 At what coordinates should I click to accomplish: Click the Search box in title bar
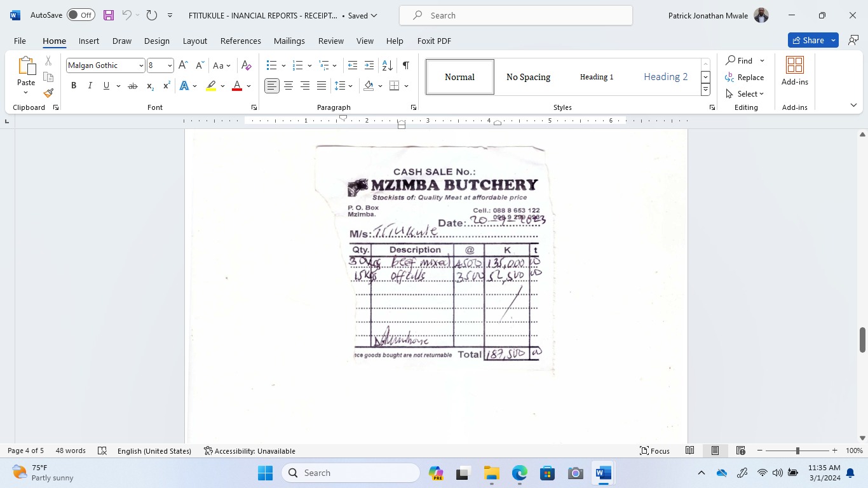tap(516, 15)
